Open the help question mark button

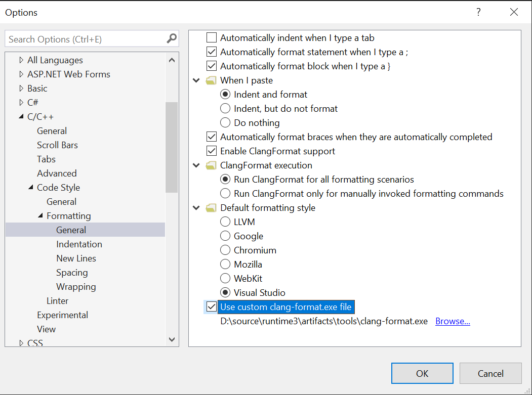[x=478, y=12]
